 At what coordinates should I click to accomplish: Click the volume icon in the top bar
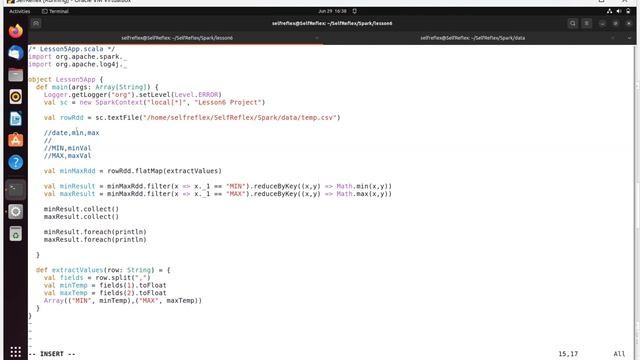[619, 11]
